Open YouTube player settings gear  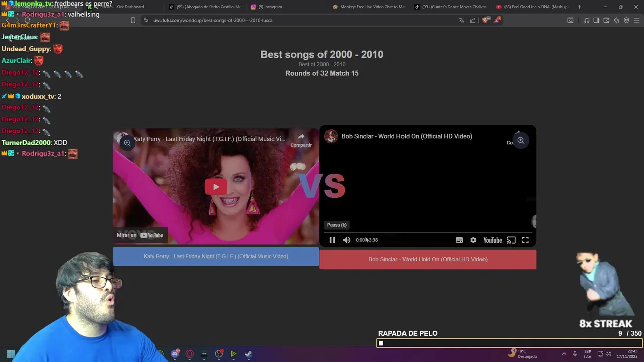(473, 240)
